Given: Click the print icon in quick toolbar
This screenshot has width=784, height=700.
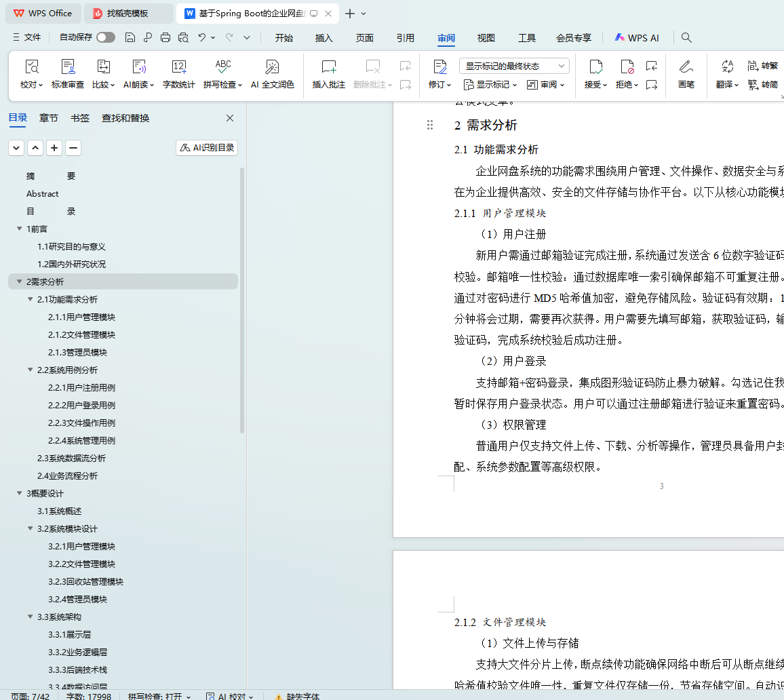Looking at the screenshot, I should pos(165,38).
